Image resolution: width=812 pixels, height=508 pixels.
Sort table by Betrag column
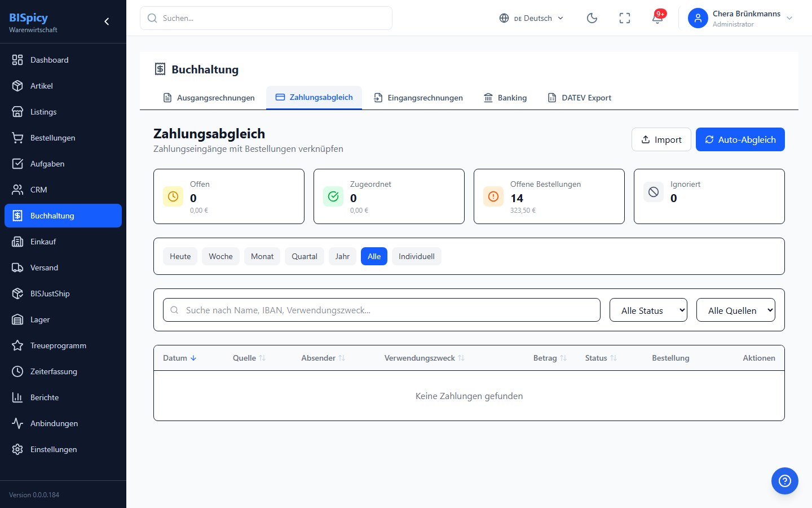tap(550, 358)
